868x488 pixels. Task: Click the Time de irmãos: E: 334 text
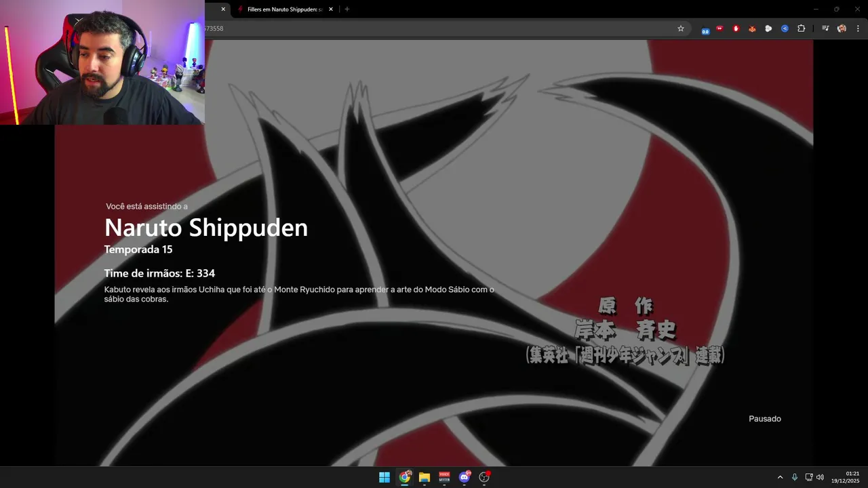(159, 273)
